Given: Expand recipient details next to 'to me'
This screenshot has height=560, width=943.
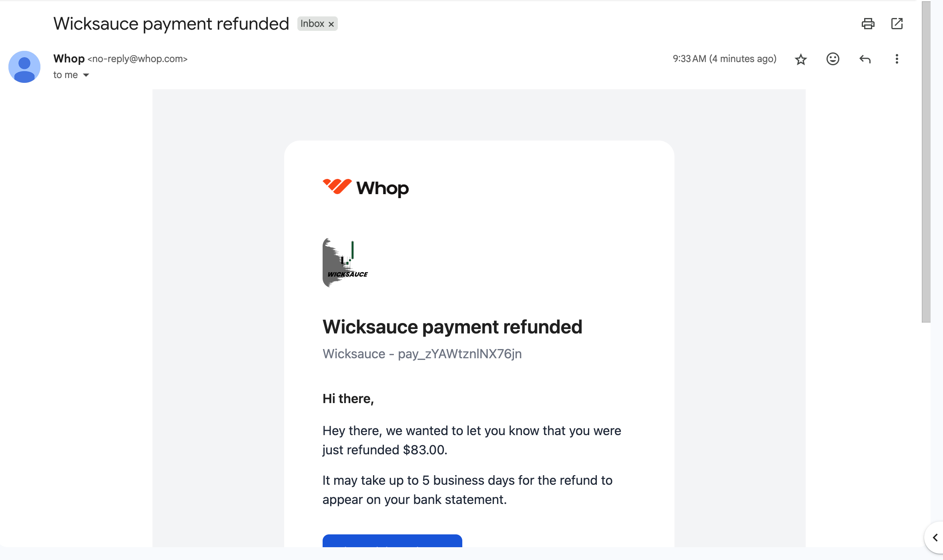Looking at the screenshot, I should (x=86, y=75).
